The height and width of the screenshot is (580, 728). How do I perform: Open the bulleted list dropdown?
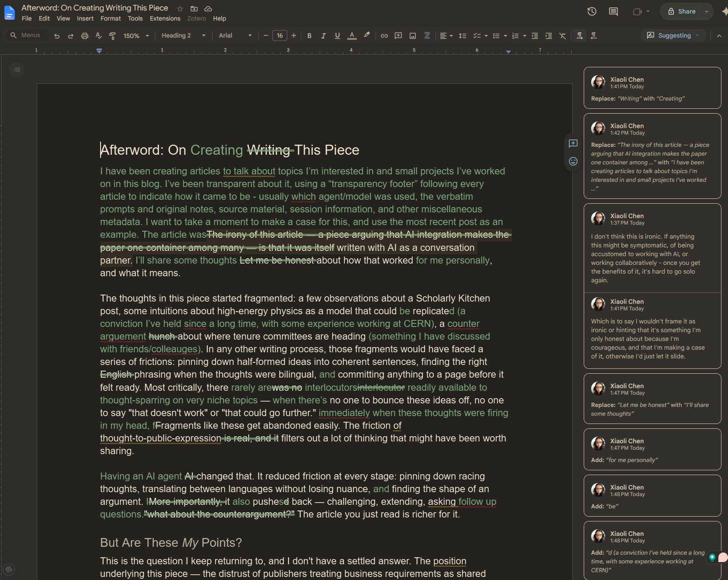[499, 36]
